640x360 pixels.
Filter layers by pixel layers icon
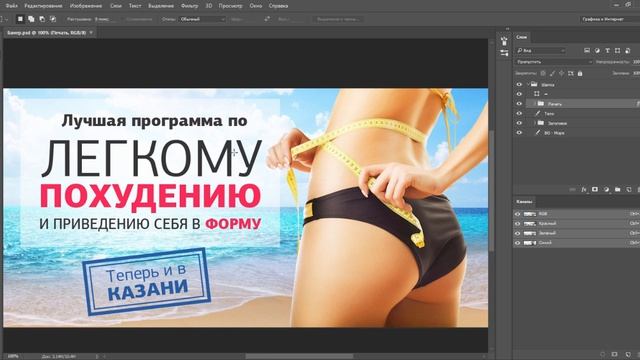587,51
